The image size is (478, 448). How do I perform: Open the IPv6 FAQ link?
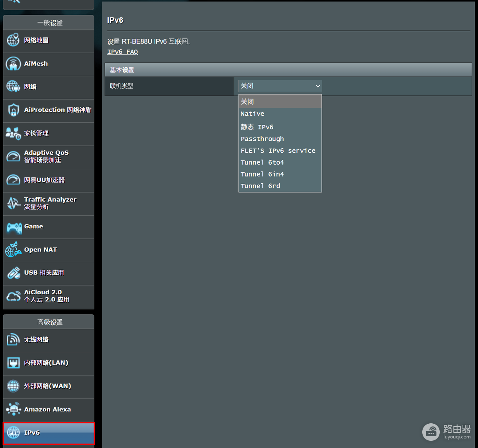[122, 52]
